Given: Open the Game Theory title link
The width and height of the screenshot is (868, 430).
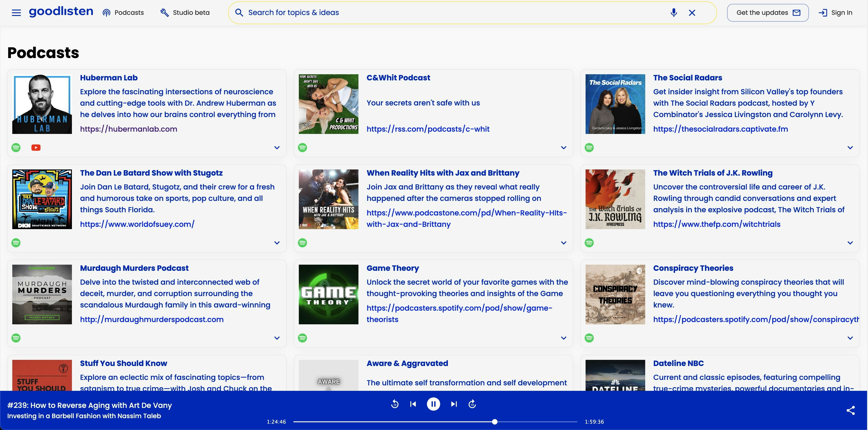Looking at the screenshot, I should (x=393, y=268).
